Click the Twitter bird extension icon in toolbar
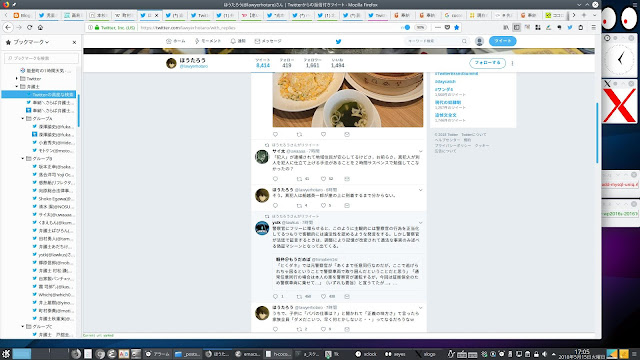 click(x=570, y=27)
